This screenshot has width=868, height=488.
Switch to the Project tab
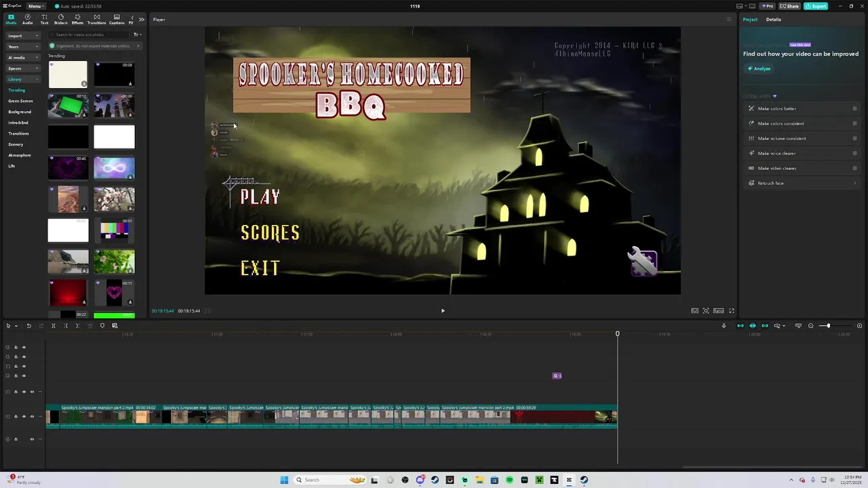coord(750,20)
